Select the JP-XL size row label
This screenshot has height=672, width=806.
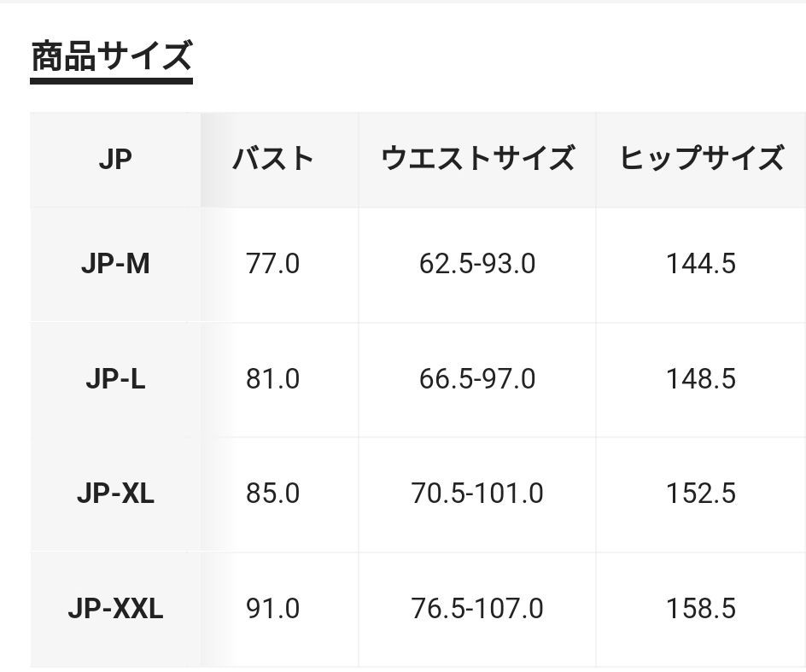tap(115, 494)
